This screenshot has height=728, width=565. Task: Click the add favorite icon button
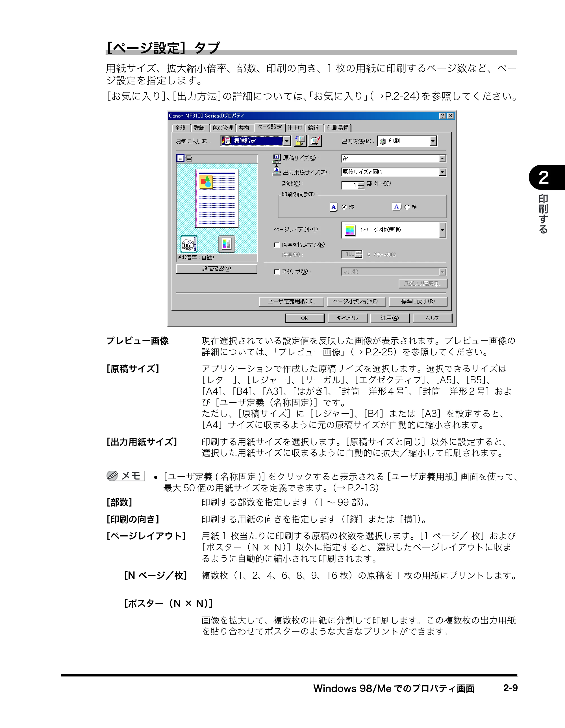(x=300, y=141)
